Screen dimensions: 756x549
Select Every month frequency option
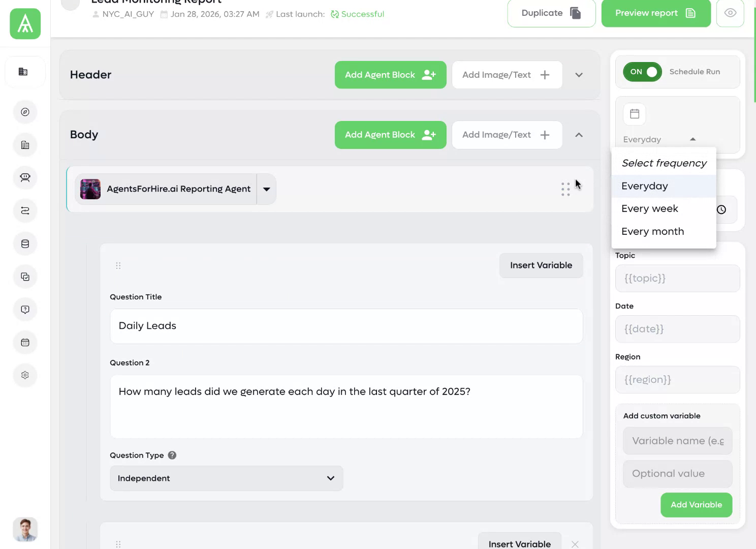click(x=664, y=231)
